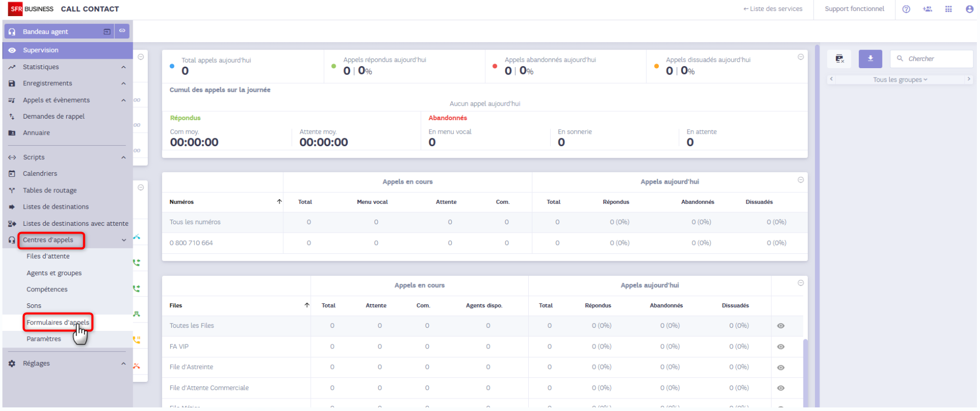Click the pop-out icon on Bandeau agent
This screenshot has height=411, width=980.
coord(107,32)
